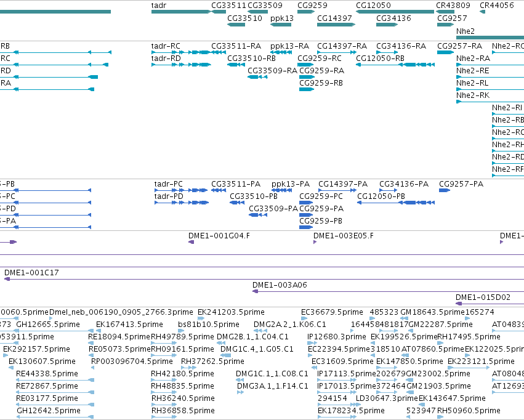Select transcript tadr-RD
The image size is (524, 420).
(x=181, y=65)
